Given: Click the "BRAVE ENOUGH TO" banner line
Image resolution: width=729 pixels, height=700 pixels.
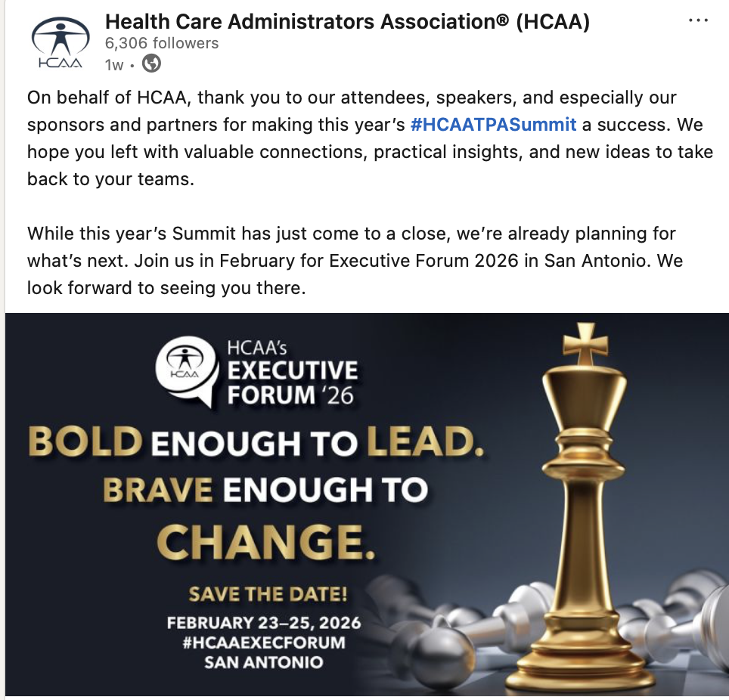Looking at the screenshot, I should (265, 490).
